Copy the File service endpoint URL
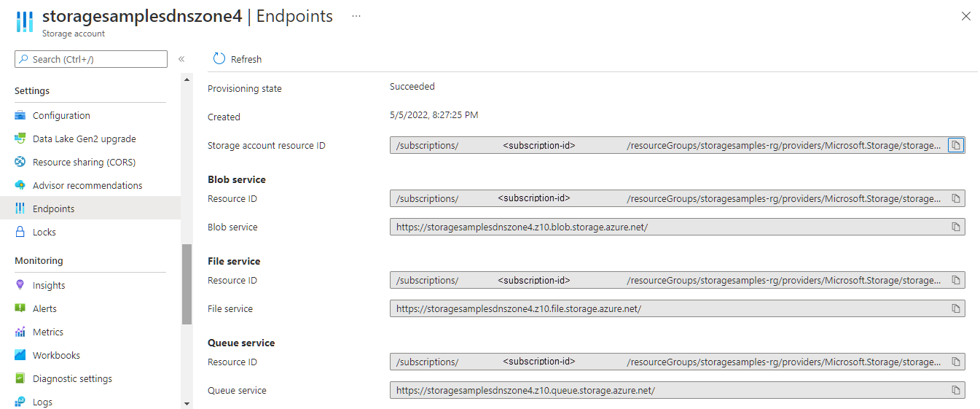The image size is (980, 409). (956, 308)
